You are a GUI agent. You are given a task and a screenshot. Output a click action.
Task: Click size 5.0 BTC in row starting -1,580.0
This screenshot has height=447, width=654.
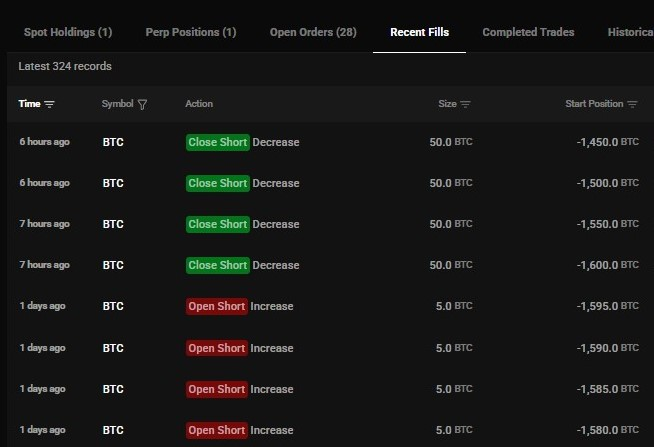(x=454, y=430)
